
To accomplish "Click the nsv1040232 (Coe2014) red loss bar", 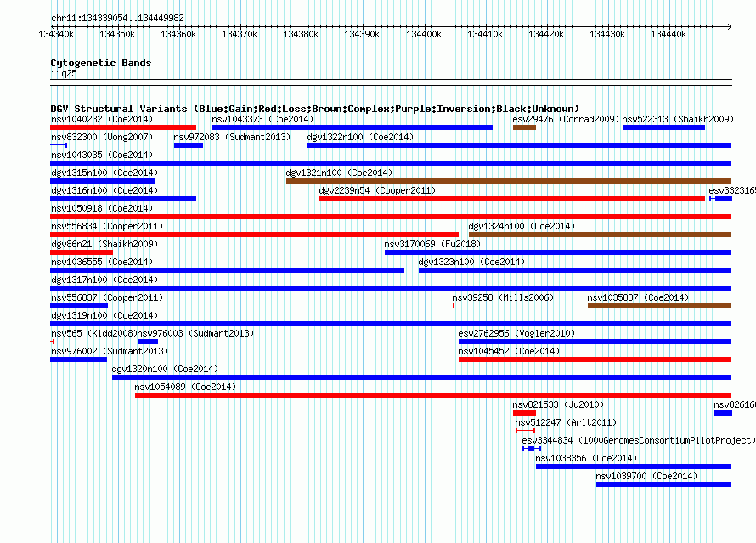I will point(123,127).
